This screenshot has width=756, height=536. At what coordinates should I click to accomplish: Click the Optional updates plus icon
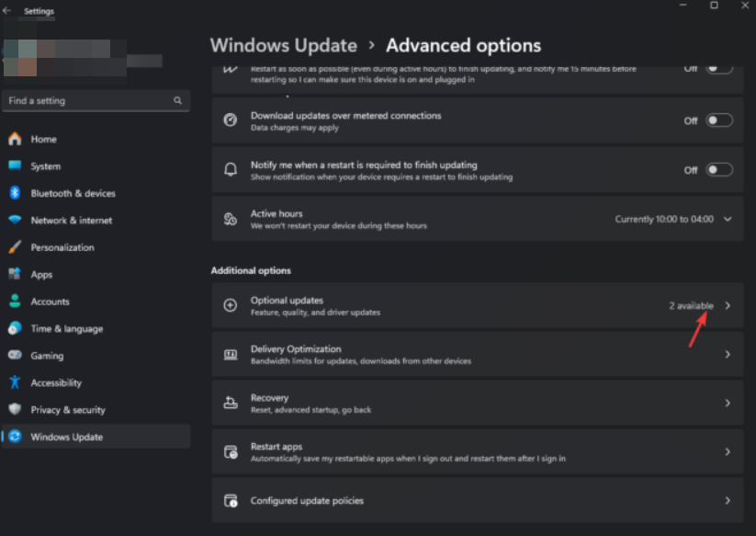point(231,305)
